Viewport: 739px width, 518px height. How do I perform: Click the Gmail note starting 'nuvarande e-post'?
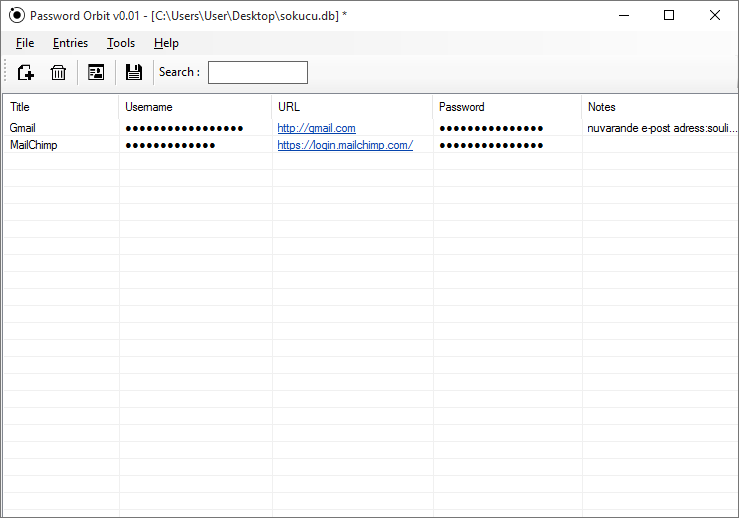click(661, 128)
